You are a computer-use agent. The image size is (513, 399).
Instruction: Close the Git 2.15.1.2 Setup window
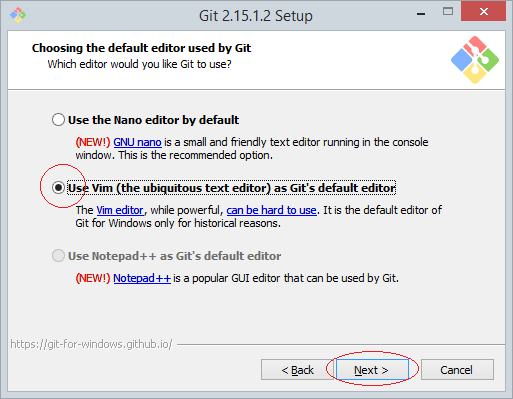(x=483, y=12)
